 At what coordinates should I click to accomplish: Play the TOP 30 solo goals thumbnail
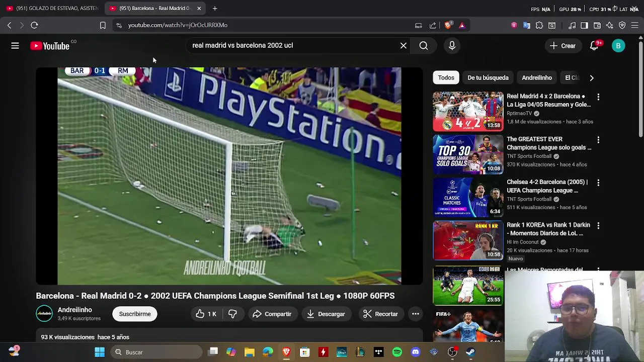click(468, 154)
